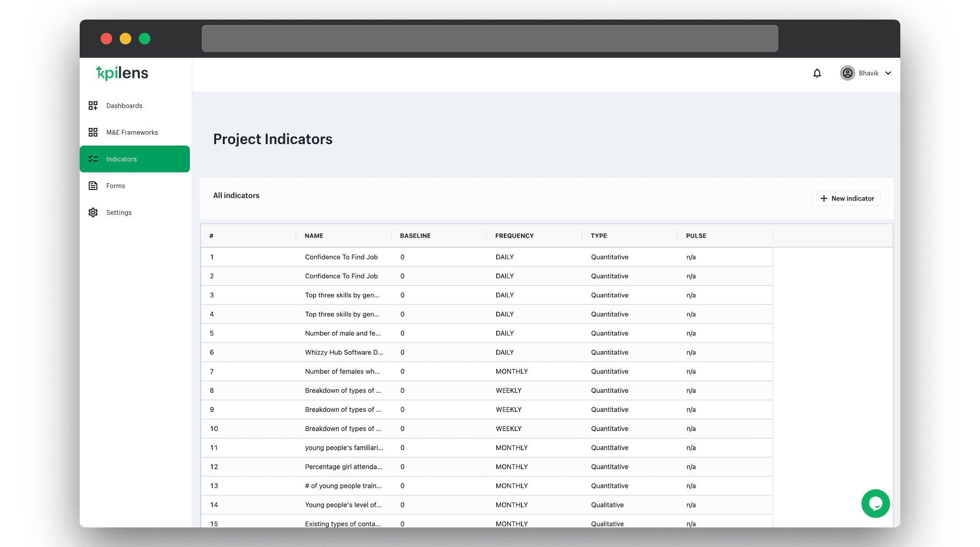This screenshot has height=547, width=980.
Task: Open the Whizzy Hub Software D... indicator row
Action: pyautogui.click(x=344, y=352)
